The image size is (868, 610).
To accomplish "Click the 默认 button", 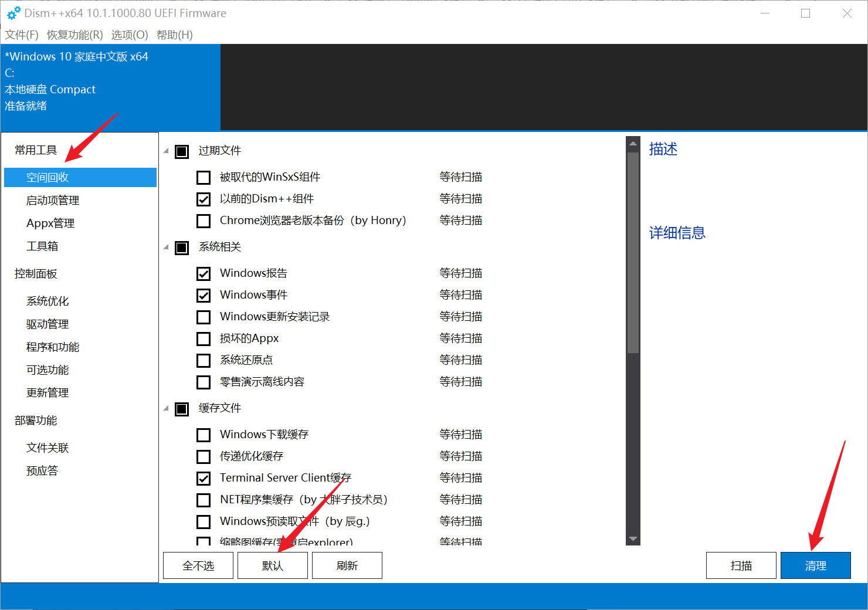I will click(x=273, y=565).
